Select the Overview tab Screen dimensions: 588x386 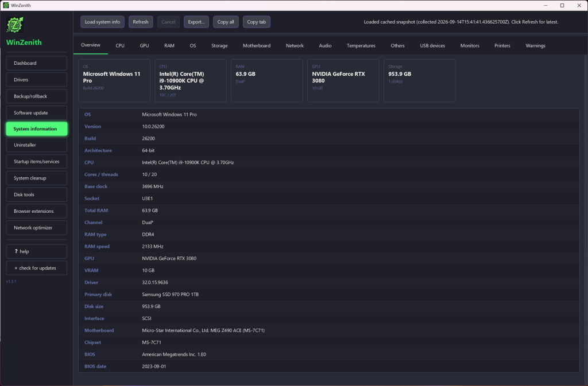pyautogui.click(x=91, y=45)
